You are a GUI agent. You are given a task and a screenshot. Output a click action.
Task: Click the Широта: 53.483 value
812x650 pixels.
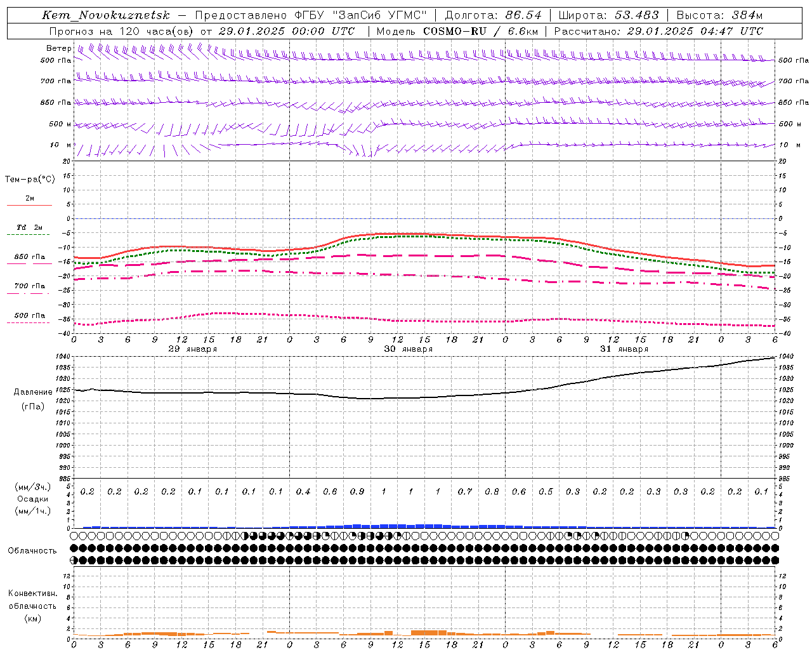[609, 15]
